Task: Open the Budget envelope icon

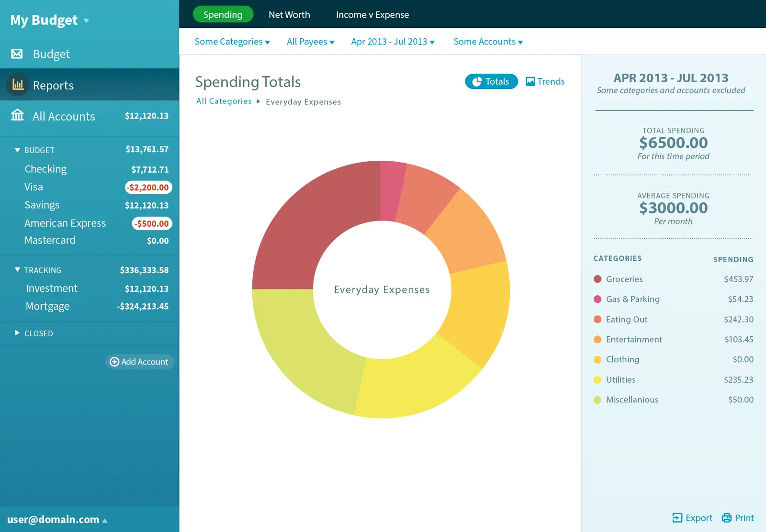Action: pos(17,54)
